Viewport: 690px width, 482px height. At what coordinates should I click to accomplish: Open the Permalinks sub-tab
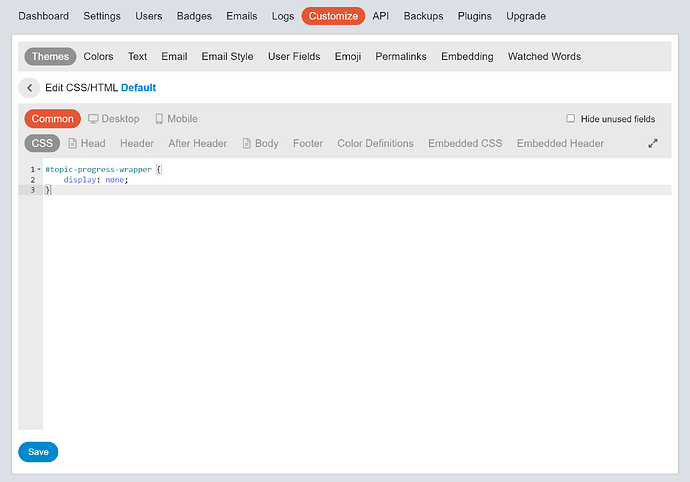click(401, 57)
